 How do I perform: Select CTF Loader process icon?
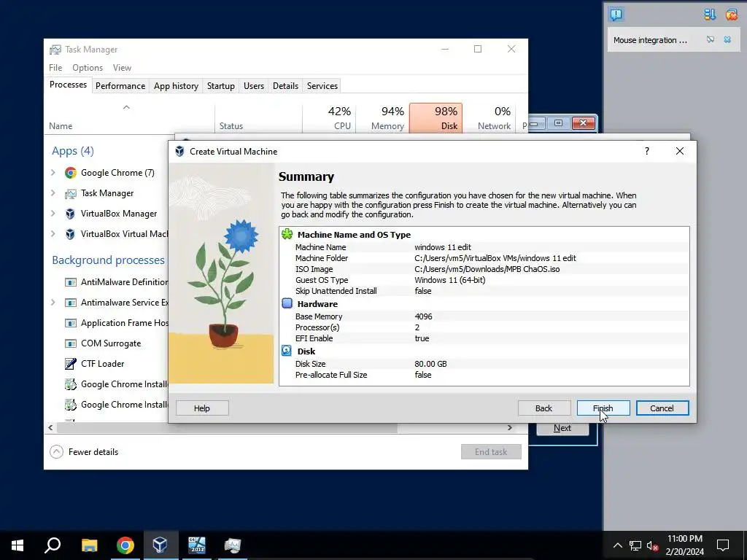tap(71, 364)
